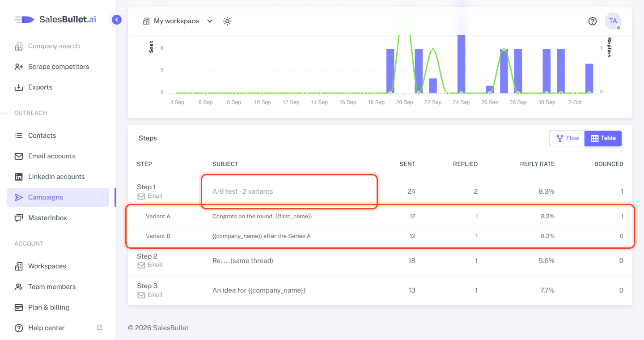Open Company search in sidebar

(58, 46)
